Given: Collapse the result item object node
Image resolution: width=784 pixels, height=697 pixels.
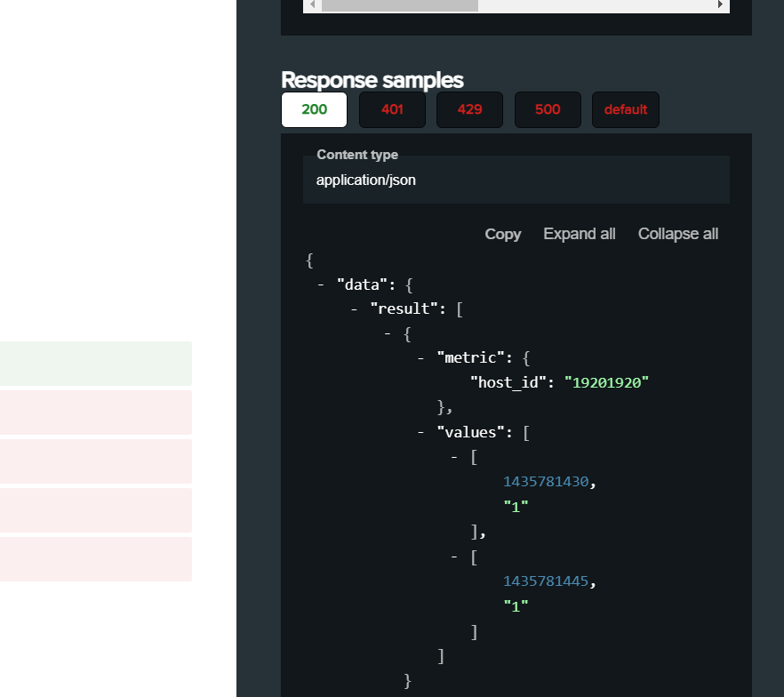Looking at the screenshot, I should (386, 332).
